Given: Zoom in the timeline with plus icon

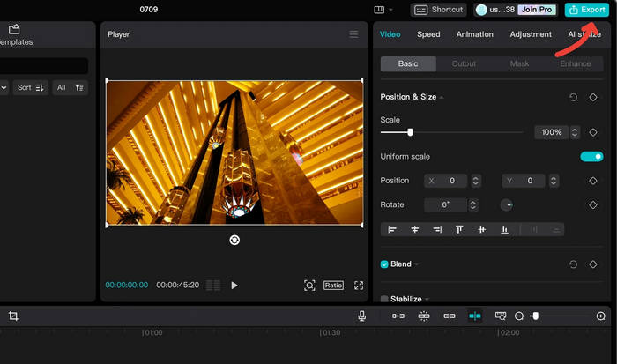Looking at the screenshot, I should pos(601,316).
